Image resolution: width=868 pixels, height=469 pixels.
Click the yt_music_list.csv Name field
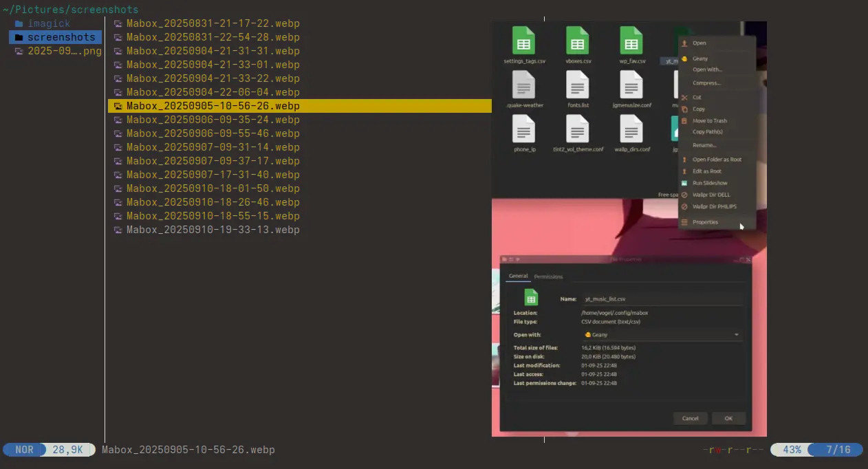(x=660, y=299)
